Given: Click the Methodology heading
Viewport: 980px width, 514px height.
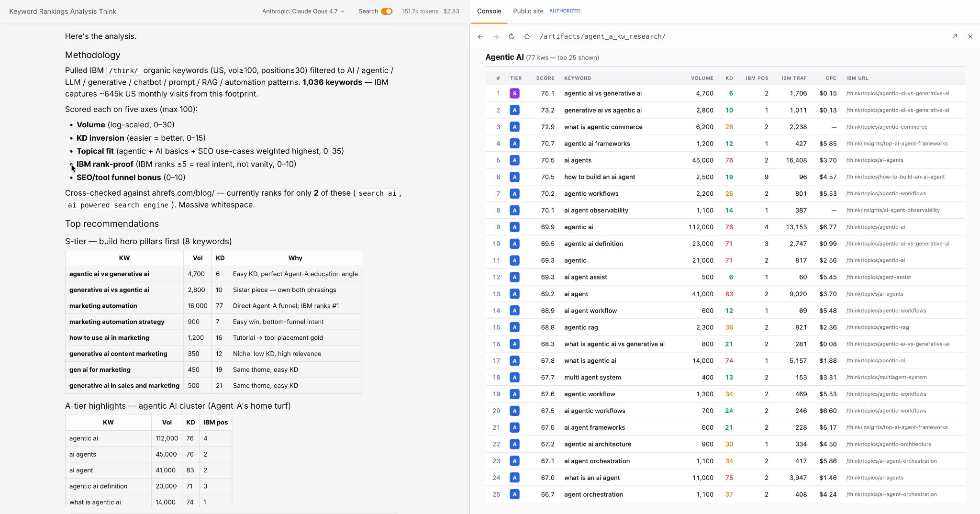Looking at the screenshot, I should pos(92,55).
